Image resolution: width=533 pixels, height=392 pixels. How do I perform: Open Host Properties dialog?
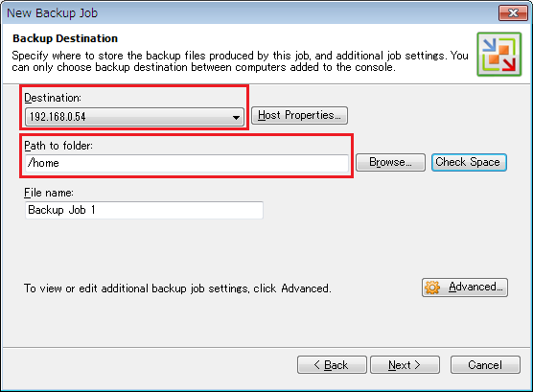click(299, 115)
